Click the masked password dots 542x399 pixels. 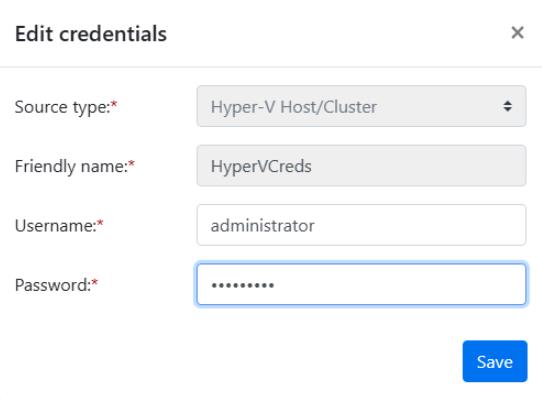coord(243,285)
